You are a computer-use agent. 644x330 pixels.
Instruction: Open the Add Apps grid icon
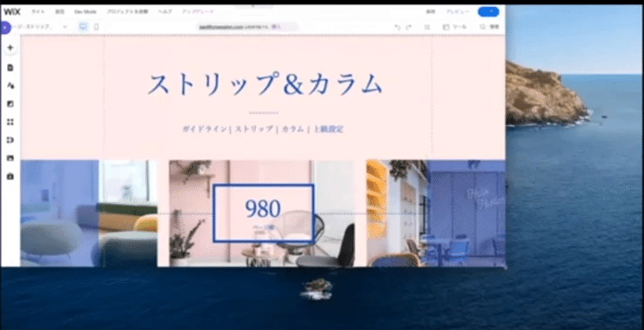tap(10, 122)
